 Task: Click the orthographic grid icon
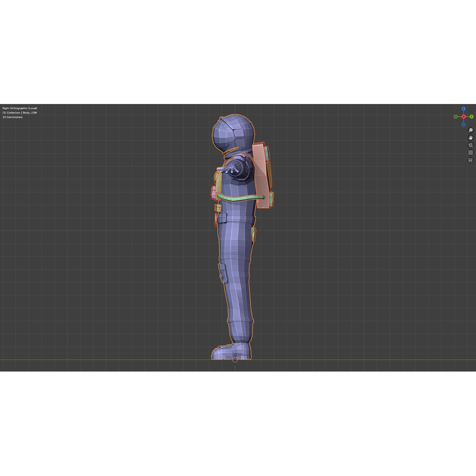click(x=470, y=152)
